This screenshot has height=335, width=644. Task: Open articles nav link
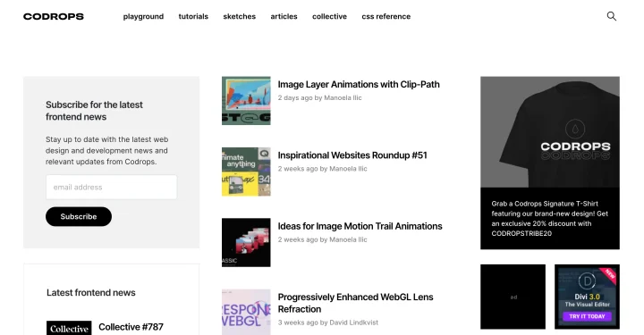284,16
